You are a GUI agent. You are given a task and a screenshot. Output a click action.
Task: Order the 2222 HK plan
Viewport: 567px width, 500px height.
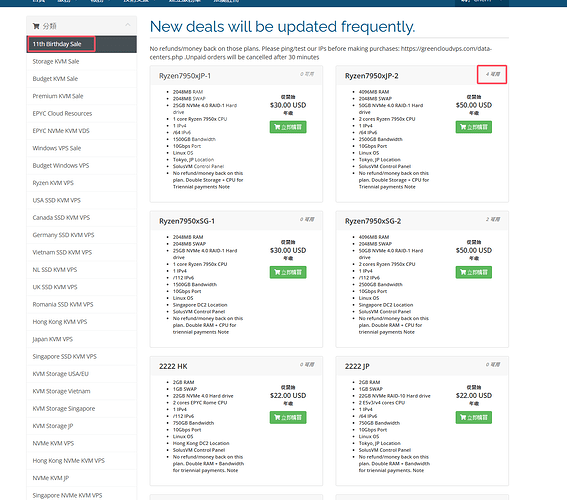pos(288,418)
